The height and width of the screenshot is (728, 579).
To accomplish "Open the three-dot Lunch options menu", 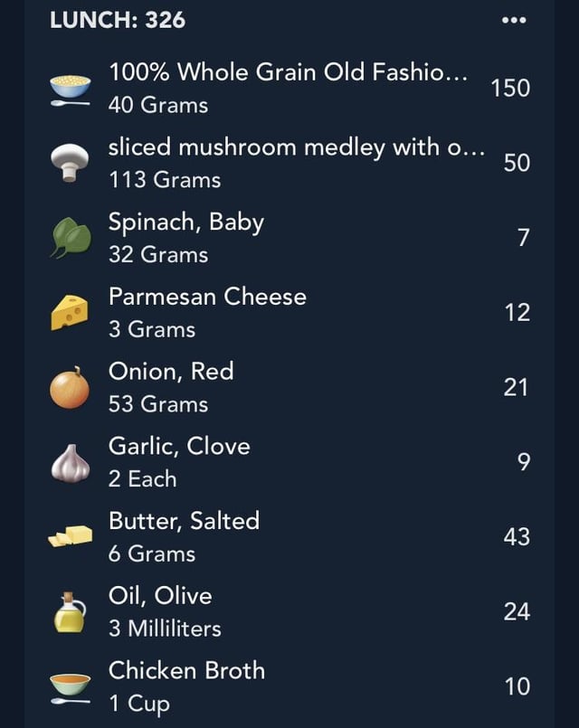I will point(514,20).
